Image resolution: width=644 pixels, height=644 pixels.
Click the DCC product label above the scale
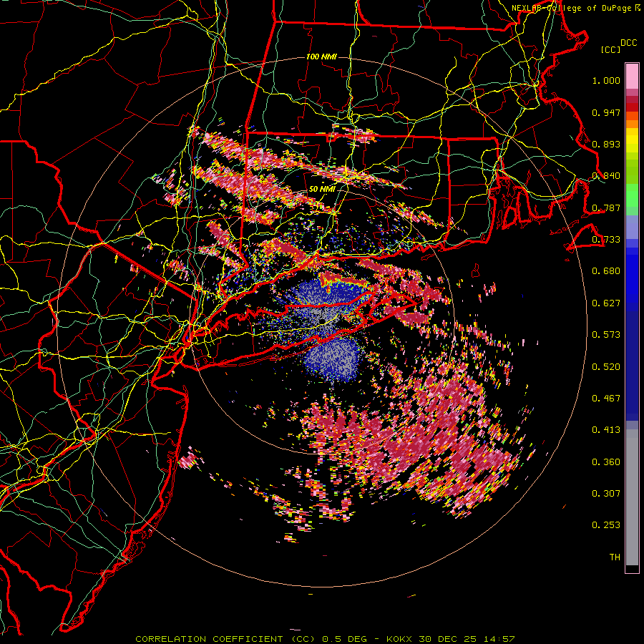(x=628, y=43)
